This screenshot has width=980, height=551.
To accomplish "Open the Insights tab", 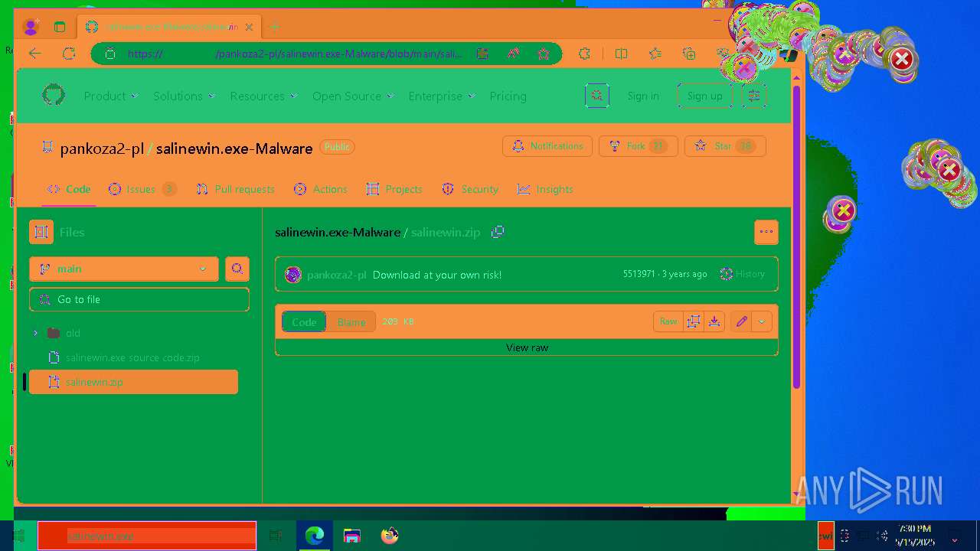I will pos(545,189).
